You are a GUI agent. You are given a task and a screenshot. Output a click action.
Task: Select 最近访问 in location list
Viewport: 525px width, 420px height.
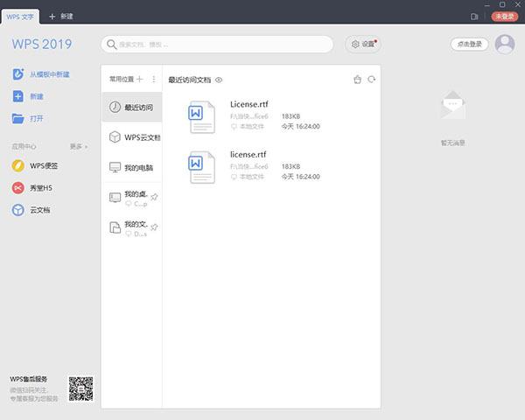(132, 107)
